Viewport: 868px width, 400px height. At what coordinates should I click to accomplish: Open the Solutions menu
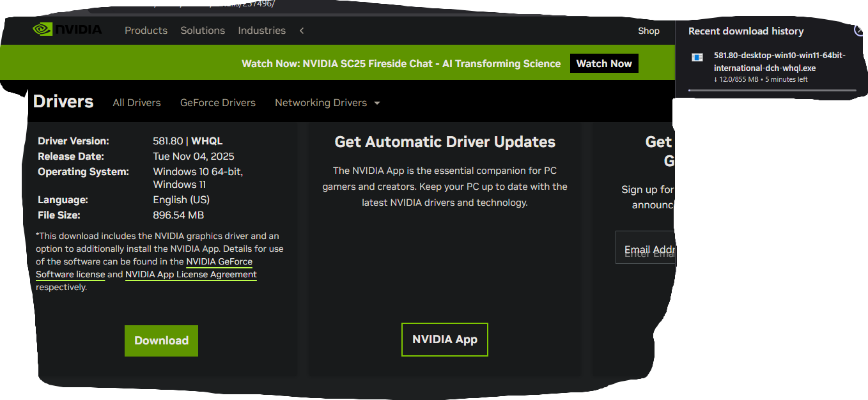point(203,30)
